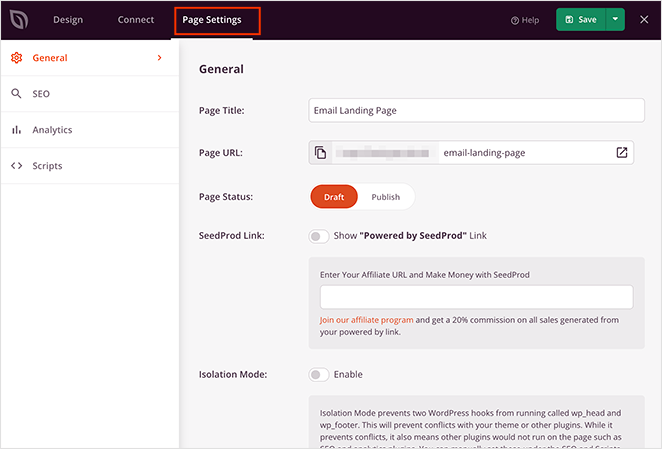Image resolution: width=662 pixels, height=449 pixels.
Task: Click the Help question mark icon
Action: tap(515, 20)
